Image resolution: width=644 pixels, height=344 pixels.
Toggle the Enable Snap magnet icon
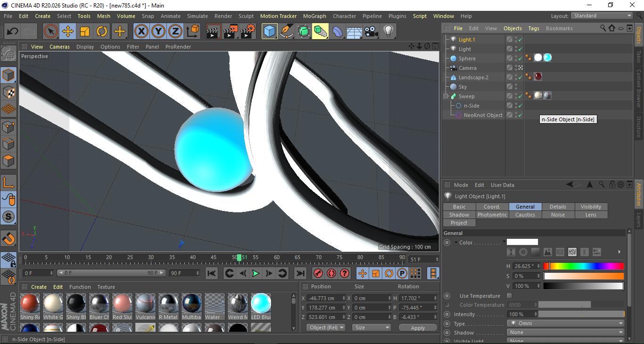[8, 238]
